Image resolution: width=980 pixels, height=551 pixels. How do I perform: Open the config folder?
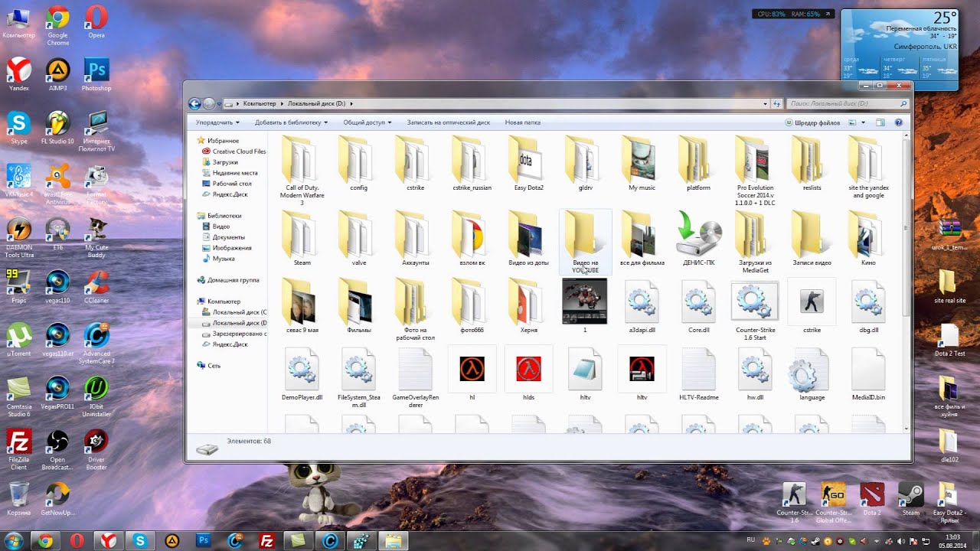point(358,164)
